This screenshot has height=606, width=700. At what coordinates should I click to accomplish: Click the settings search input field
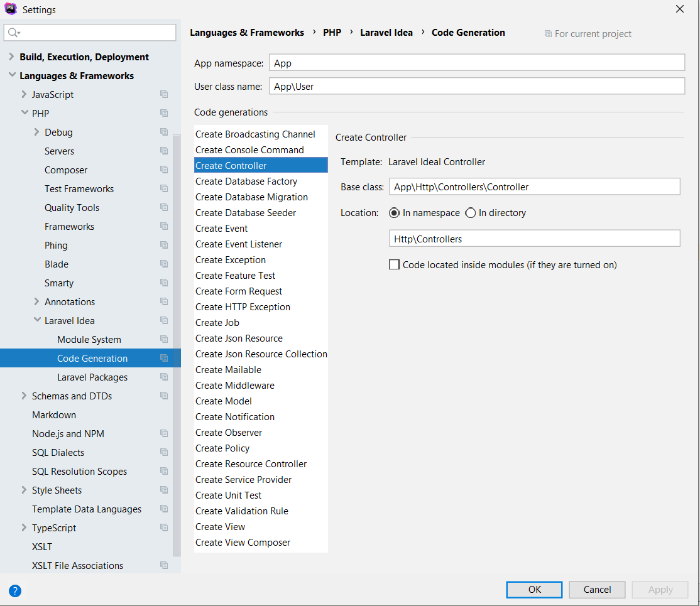pos(90,33)
